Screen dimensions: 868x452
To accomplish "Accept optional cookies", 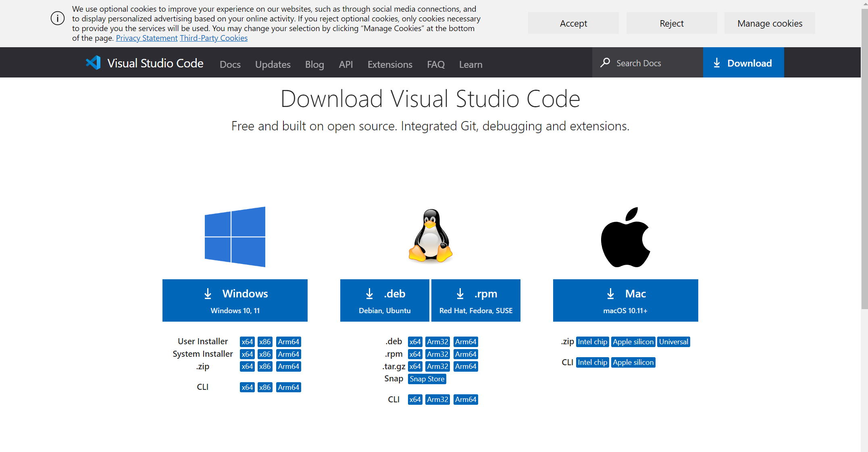I will [573, 23].
